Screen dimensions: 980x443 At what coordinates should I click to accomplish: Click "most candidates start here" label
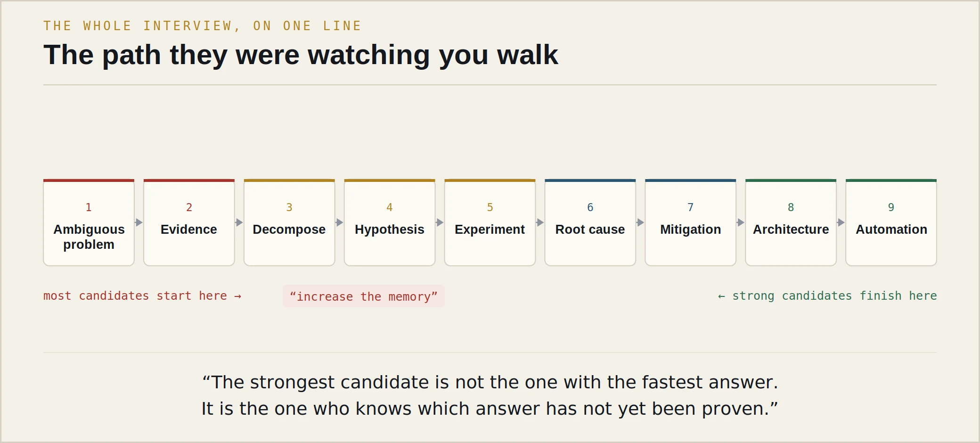pyautogui.click(x=142, y=296)
